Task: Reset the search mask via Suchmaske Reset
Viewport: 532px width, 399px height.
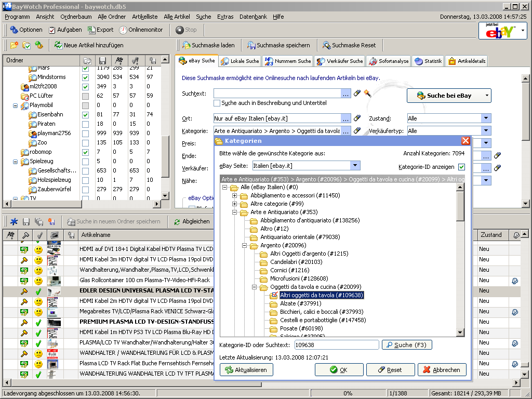Action: click(350, 45)
